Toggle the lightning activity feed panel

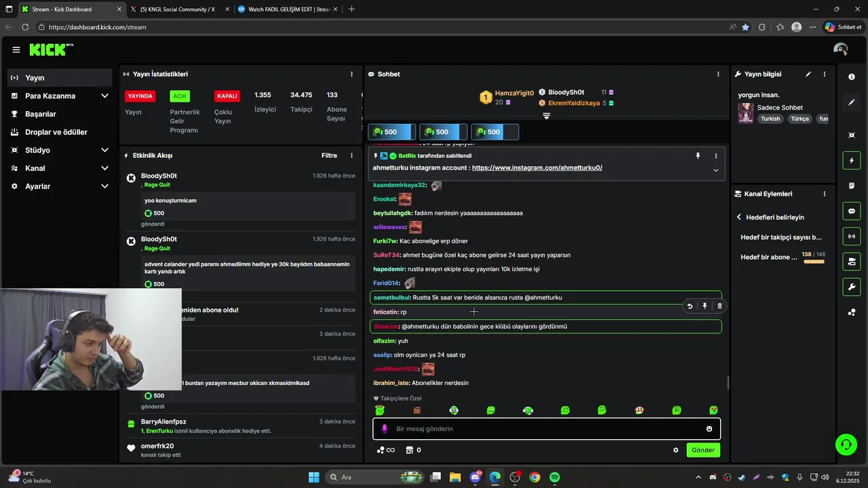(852, 161)
